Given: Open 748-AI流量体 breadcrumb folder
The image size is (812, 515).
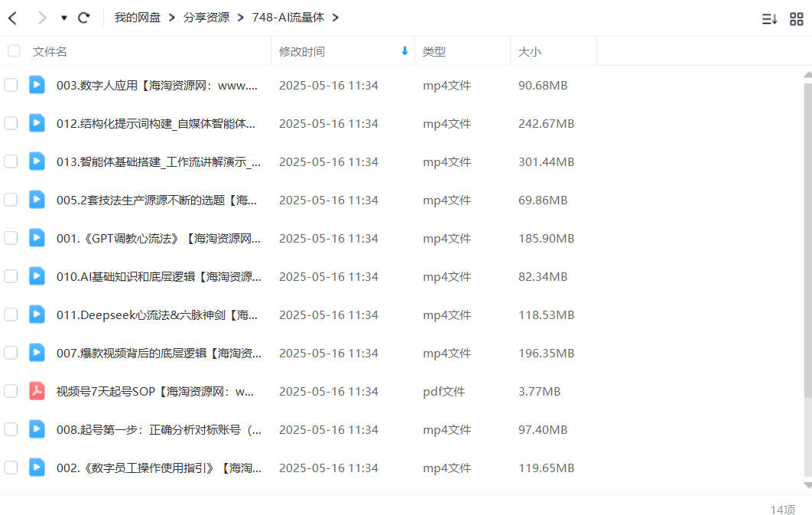Looking at the screenshot, I should pos(288,18).
